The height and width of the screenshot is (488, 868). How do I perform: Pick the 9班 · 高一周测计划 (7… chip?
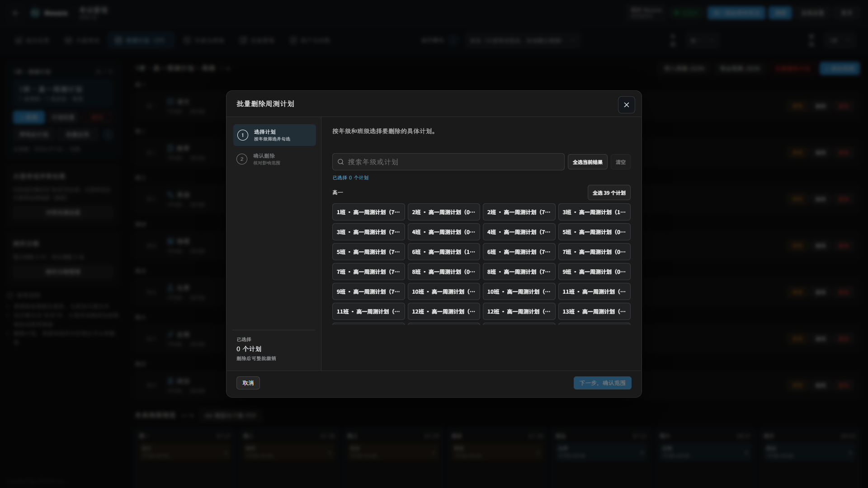coord(368,291)
